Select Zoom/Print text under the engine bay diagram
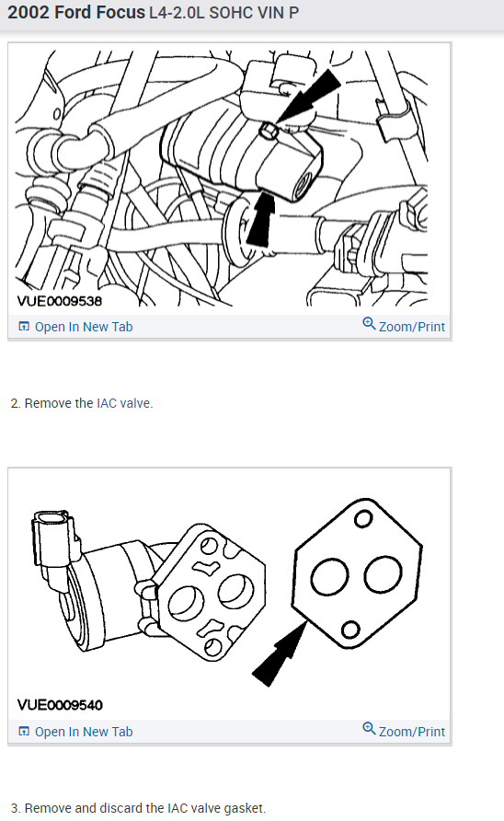Image resolution: width=504 pixels, height=821 pixels. 412,327
